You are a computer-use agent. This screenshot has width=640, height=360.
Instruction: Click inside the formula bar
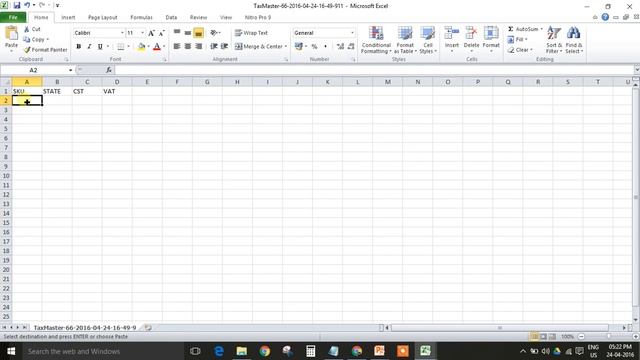(x=373, y=70)
